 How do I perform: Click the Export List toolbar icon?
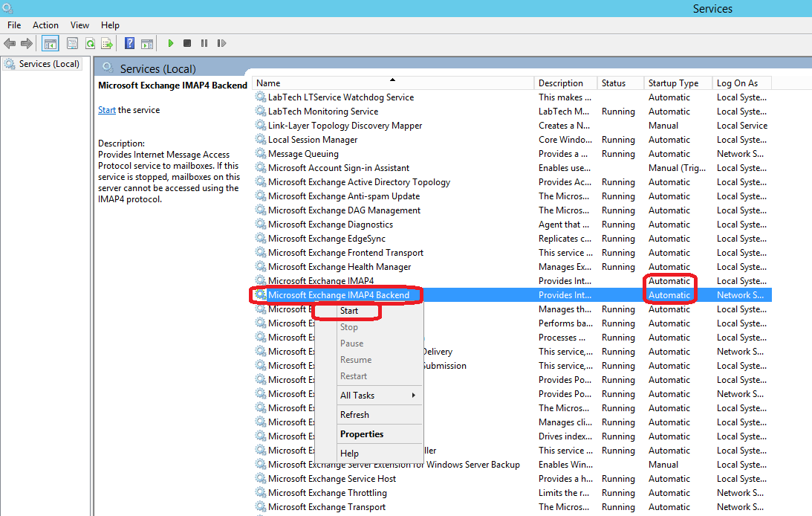107,44
